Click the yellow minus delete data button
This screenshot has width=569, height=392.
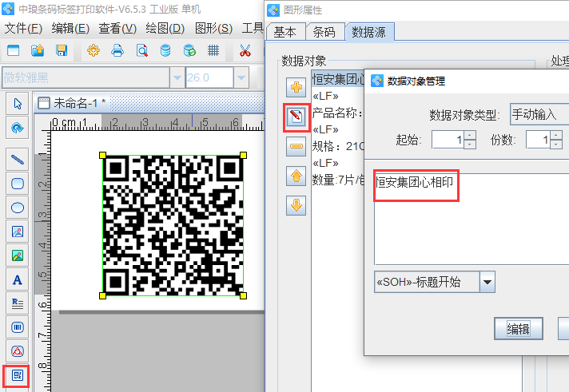click(x=296, y=146)
